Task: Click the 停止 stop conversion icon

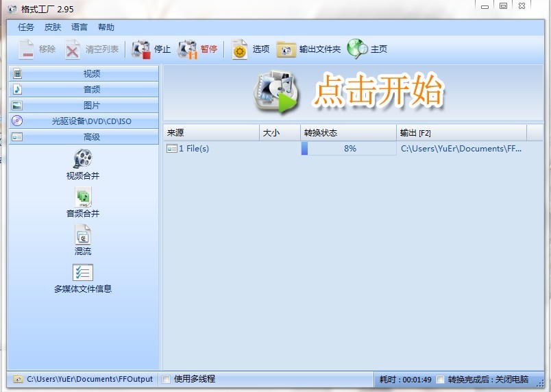Action: (x=141, y=49)
